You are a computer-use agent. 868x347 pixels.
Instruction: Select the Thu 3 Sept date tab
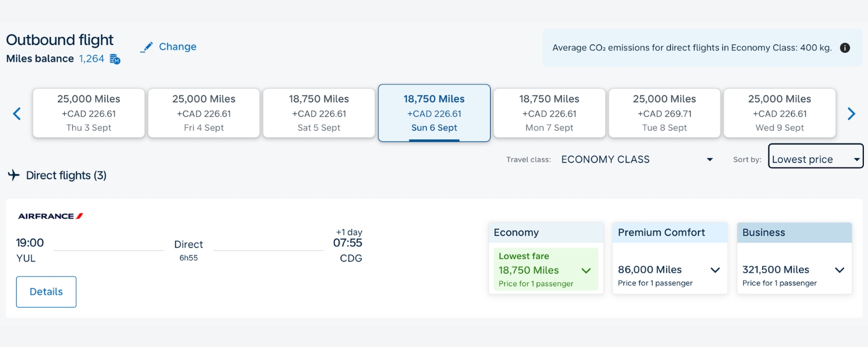click(x=89, y=113)
